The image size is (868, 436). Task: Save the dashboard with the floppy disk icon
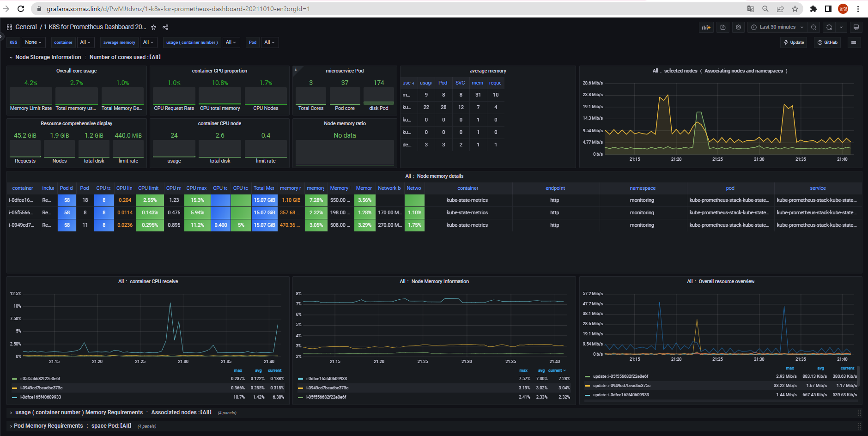723,27
